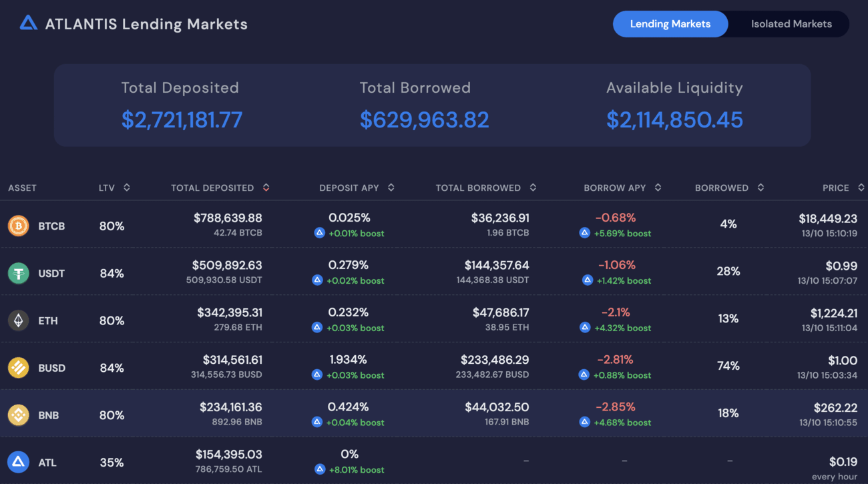
Task: Click BUSD total borrowed $233,486.29
Action: tap(495, 360)
